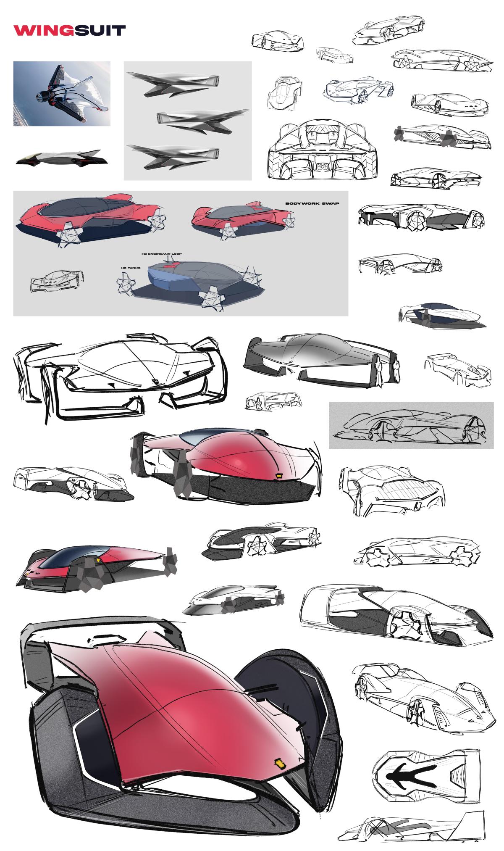Screen dimensions: 504x851
Task: Select the BODYWORK SWAP label
Action: [312, 203]
